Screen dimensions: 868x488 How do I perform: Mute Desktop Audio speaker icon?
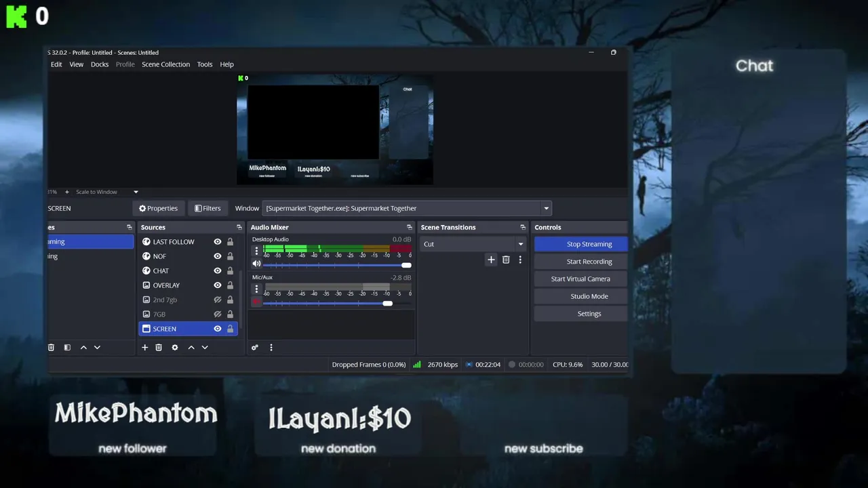pyautogui.click(x=256, y=264)
